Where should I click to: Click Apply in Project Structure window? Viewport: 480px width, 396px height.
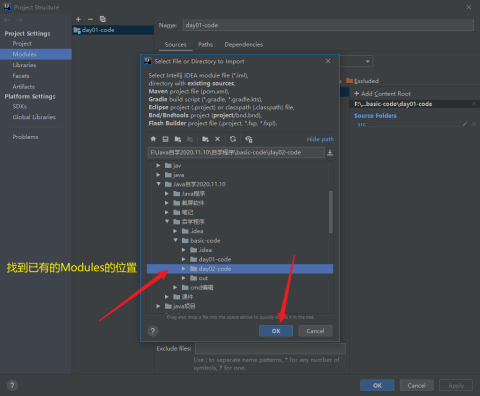(456, 385)
